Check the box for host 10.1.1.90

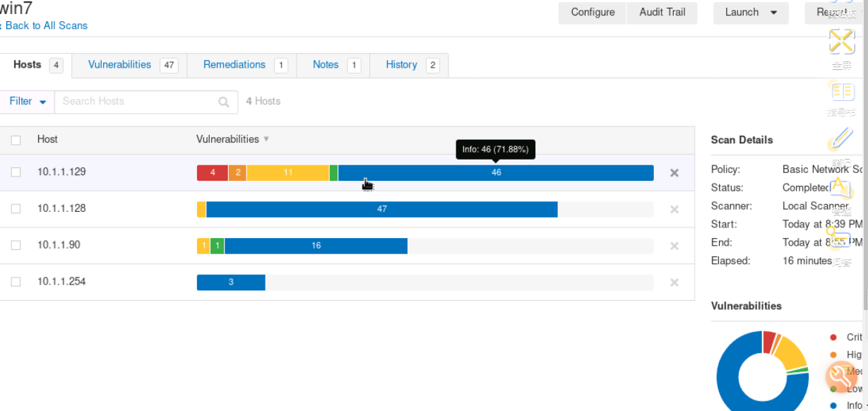click(16, 246)
